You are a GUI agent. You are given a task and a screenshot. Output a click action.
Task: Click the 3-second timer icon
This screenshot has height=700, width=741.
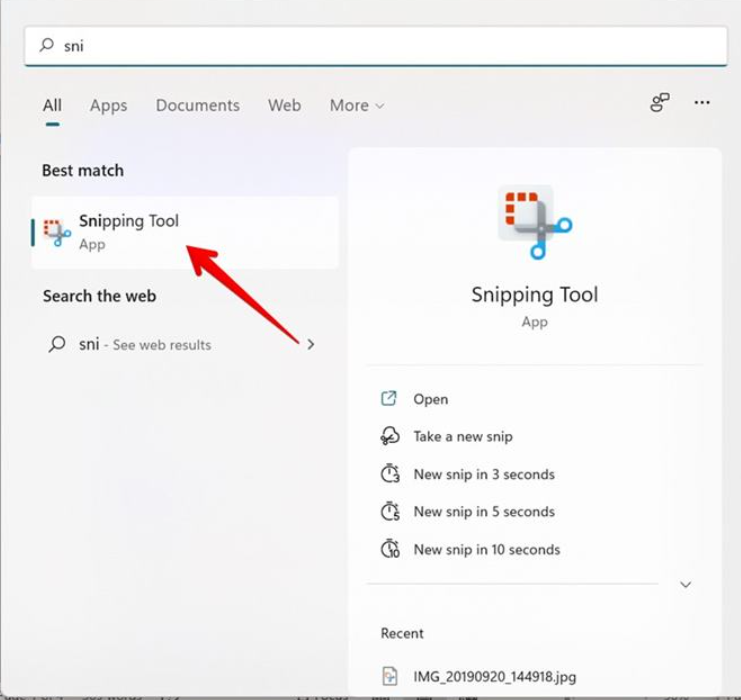click(390, 473)
